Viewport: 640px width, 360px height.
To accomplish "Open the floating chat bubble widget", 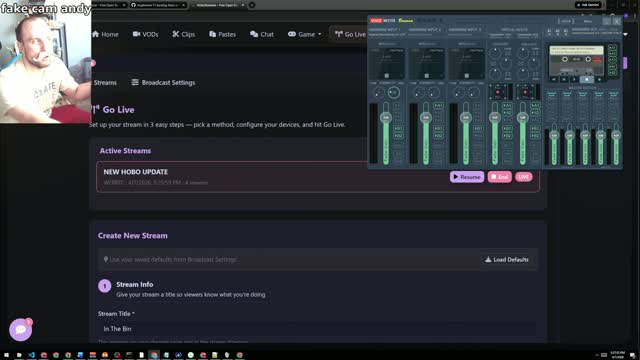I will point(20,329).
